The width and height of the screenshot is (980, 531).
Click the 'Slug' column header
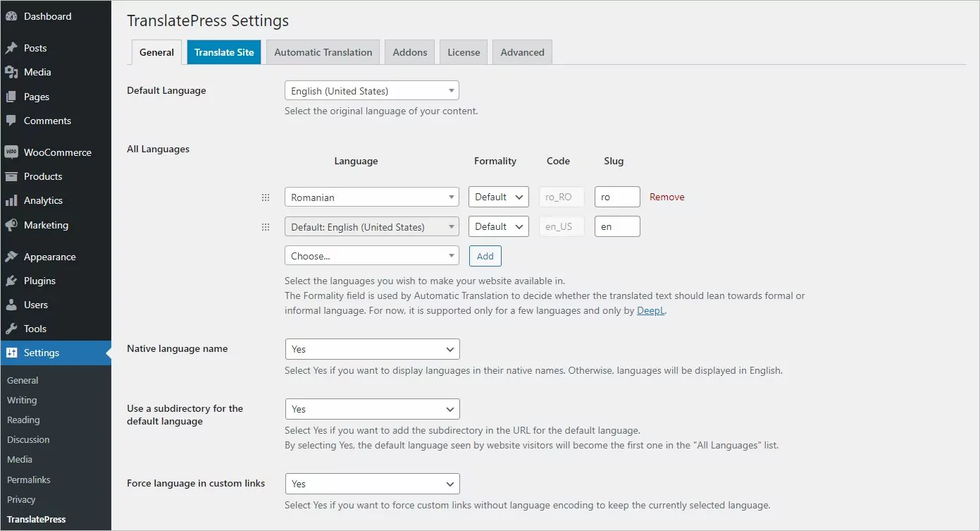614,161
